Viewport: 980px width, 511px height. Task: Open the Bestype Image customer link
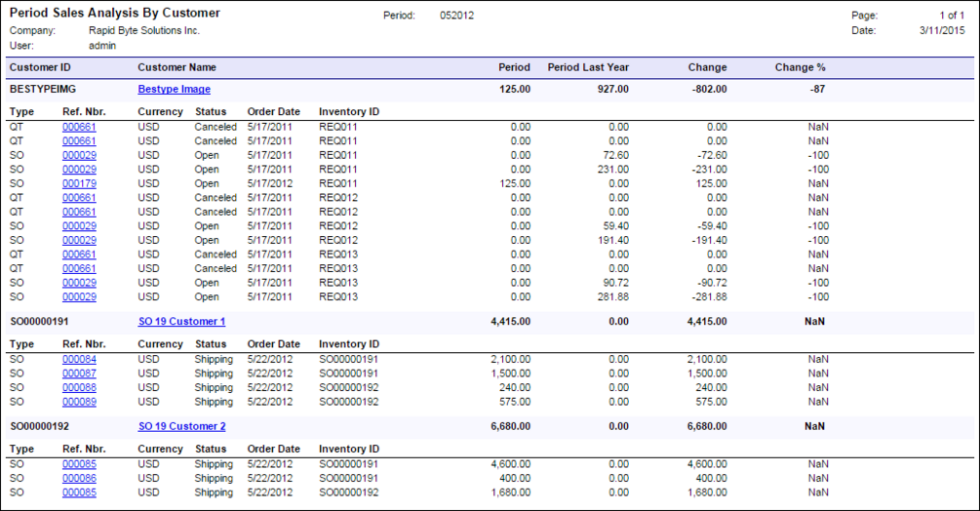click(x=174, y=90)
